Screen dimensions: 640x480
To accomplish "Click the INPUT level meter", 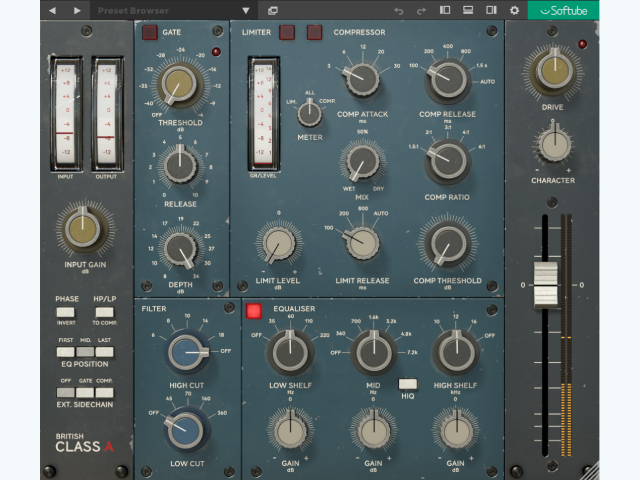I will (x=66, y=113).
